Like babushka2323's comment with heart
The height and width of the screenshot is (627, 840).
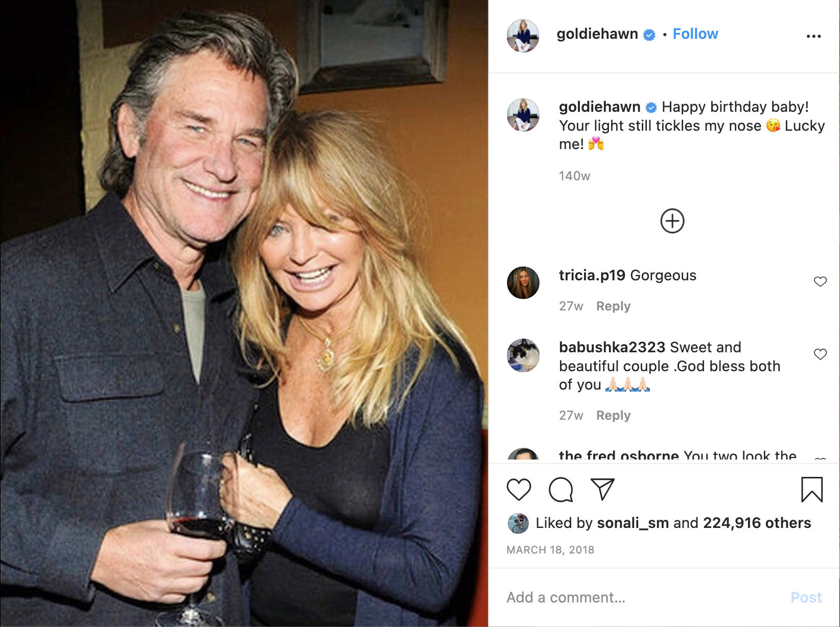[x=820, y=354]
